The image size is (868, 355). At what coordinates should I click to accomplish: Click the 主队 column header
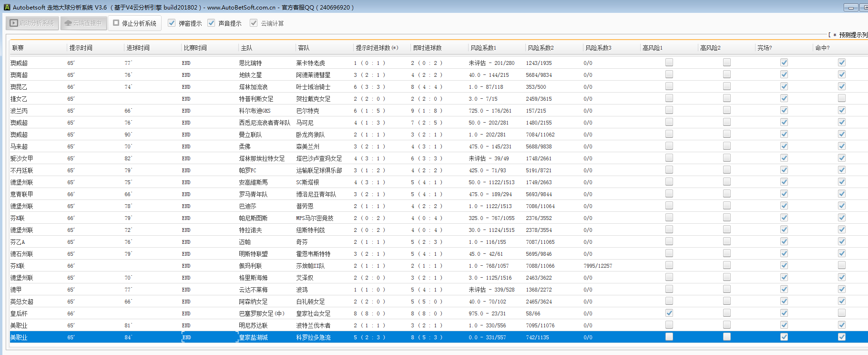246,48
